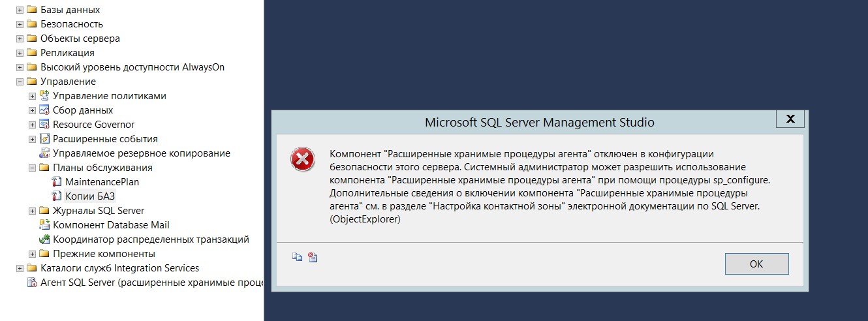Select Журналы SQL Server label
The height and width of the screenshot is (321, 868).
pyautogui.click(x=99, y=211)
